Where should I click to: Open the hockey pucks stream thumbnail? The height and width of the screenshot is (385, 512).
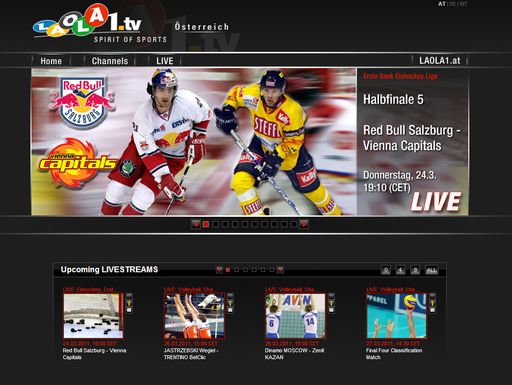tap(93, 316)
